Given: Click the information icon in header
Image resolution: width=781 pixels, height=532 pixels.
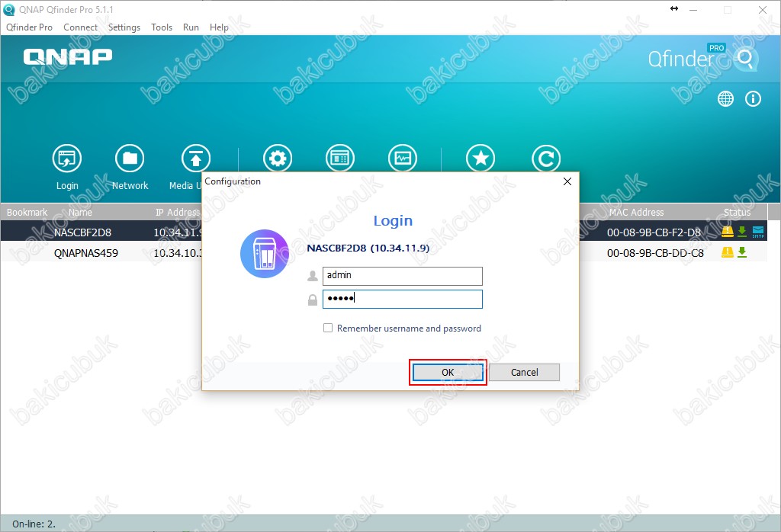Looking at the screenshot, I should coord(753,98).
